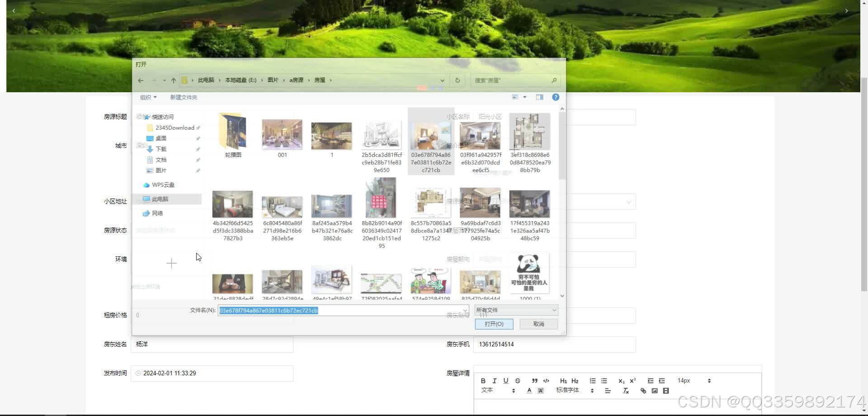Select the image file named 001
Viewport: 868px width, 416px height.
point(282,138)
